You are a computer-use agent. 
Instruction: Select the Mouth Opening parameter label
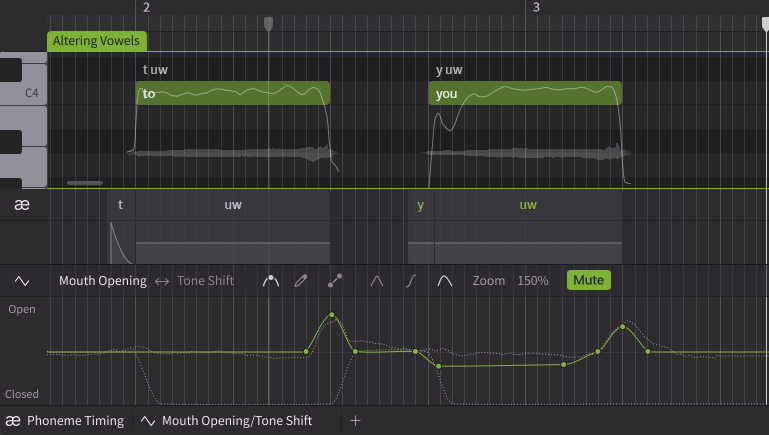(103, 281)
